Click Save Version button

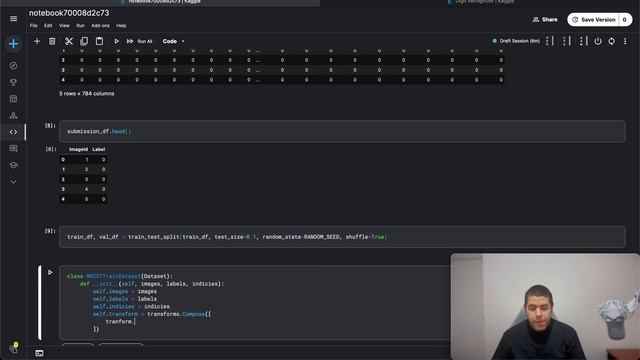tap(593, 20)
